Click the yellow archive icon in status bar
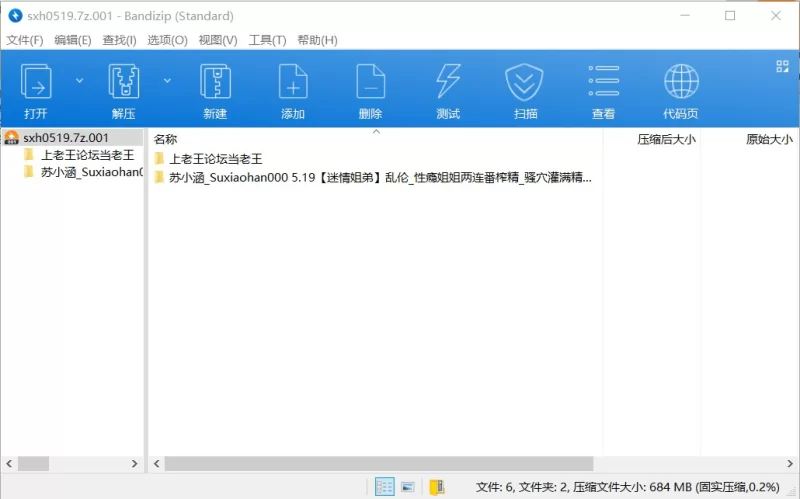800x499 pixels. (437, 487)
